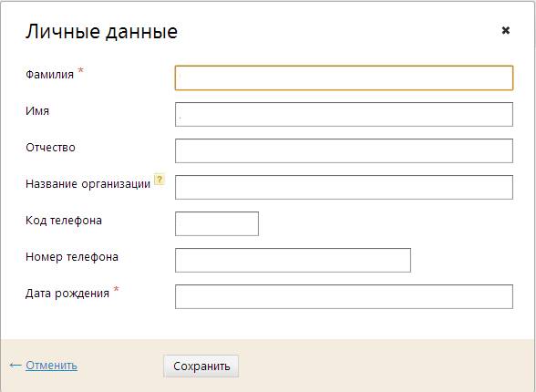Viewport: 536px width, 392px height.
Task: Save the form with Сохранить button
Action: (201, 366)
